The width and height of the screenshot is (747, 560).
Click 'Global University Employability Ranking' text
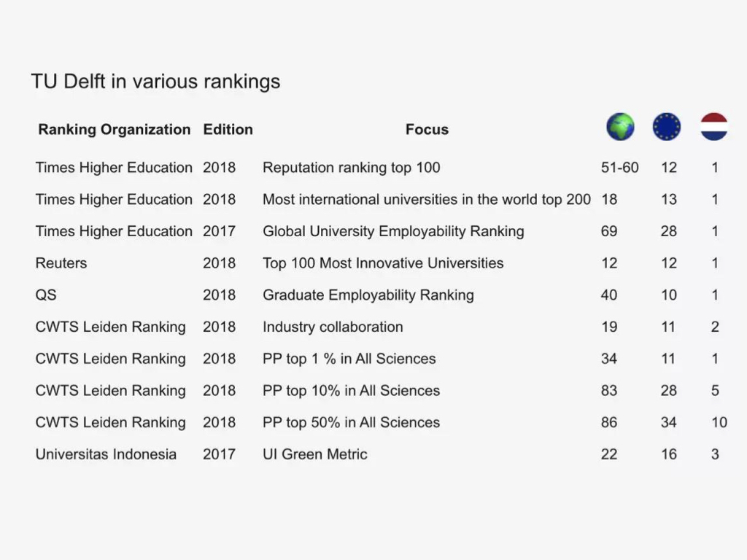coord(393,231)
